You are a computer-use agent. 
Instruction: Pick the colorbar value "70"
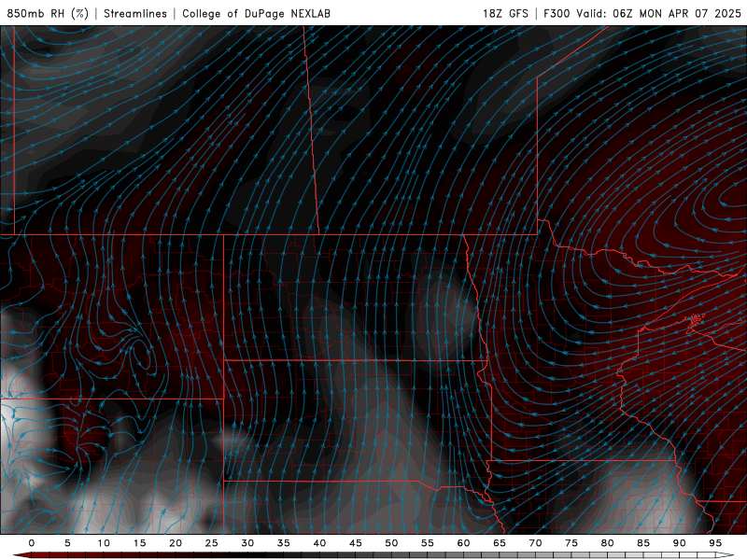click(535, 543)
